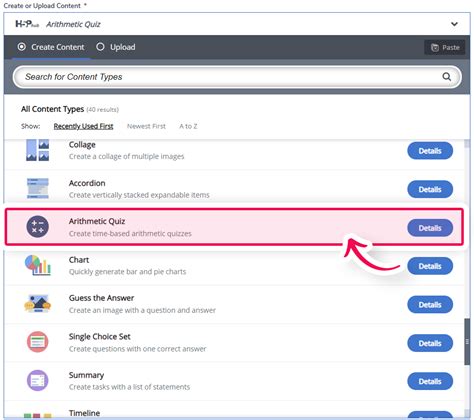Viewport: 474px width, 420px height.
Task: Sort content types by Newest First
Action: [146, 126]
